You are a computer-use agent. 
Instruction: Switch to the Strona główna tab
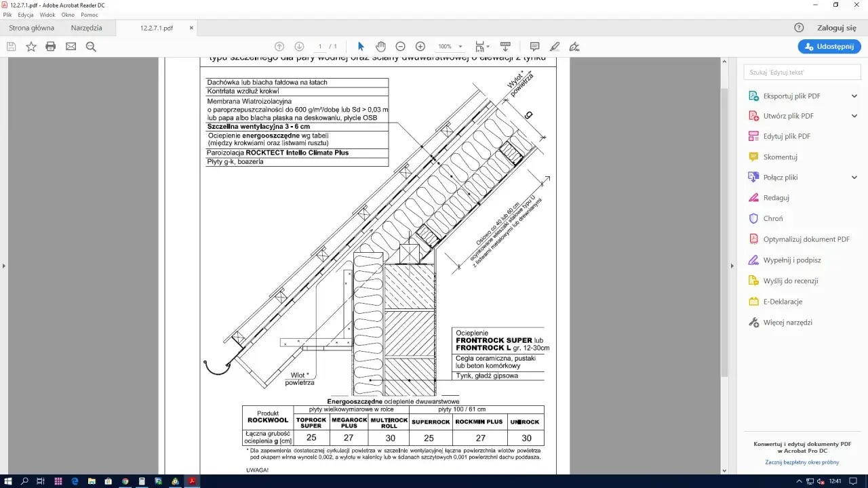click(31, 28)
